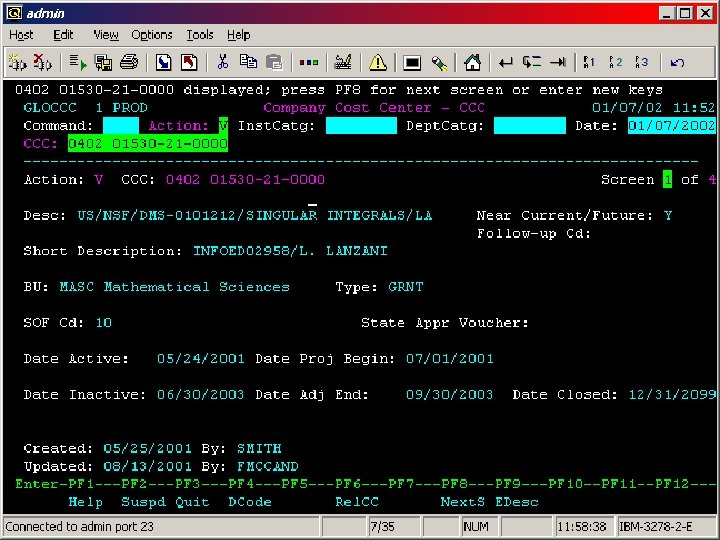Click the printer icon in the toolbar
This screenshot has height=540, width=720.
pos(129,62)
